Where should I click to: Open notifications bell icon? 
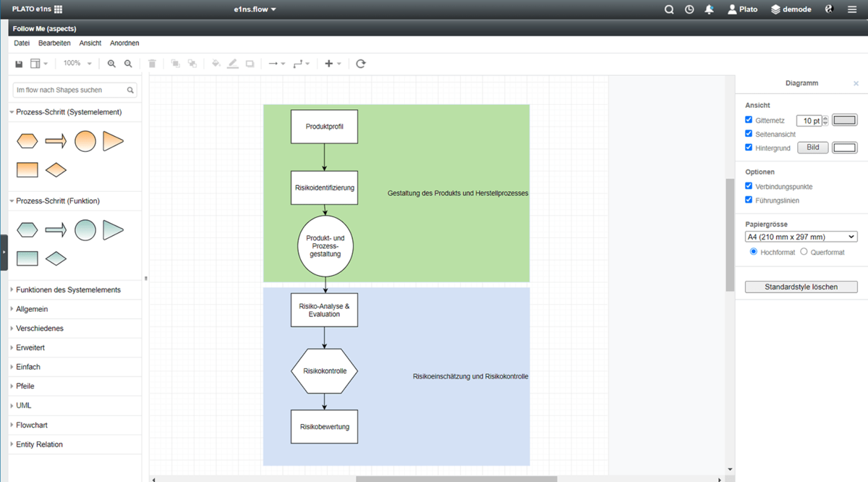pyautogui.click(x=710, y=9)
